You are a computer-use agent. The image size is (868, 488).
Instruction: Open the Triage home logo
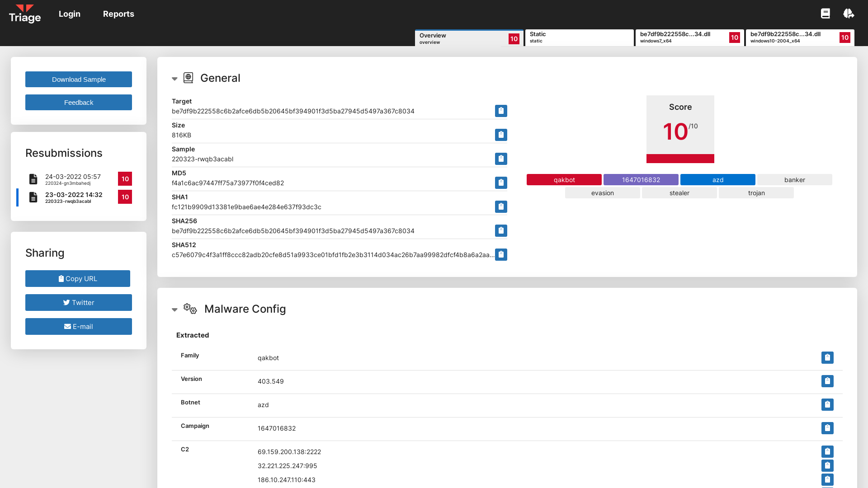coord(25,14)
